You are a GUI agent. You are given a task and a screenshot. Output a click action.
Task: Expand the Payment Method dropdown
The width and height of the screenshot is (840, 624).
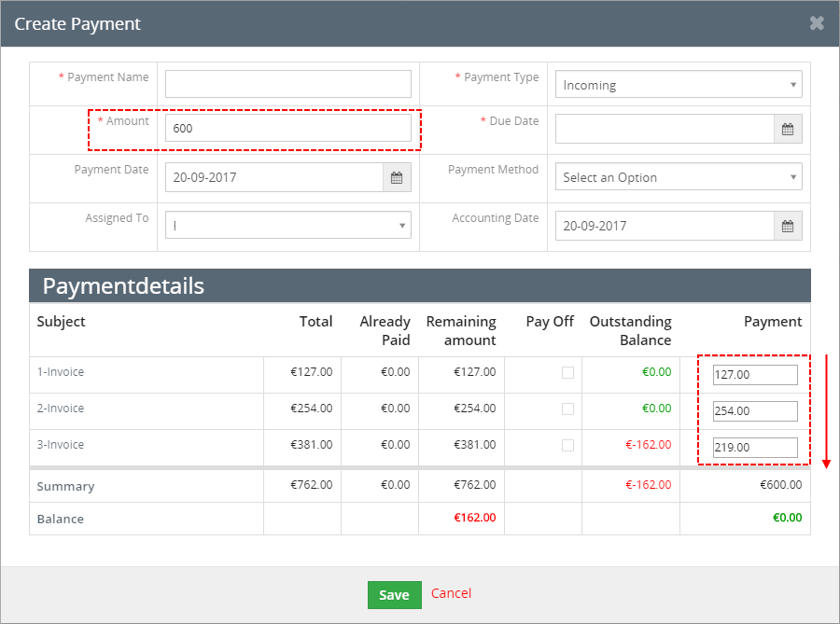[x=679, y=176]
